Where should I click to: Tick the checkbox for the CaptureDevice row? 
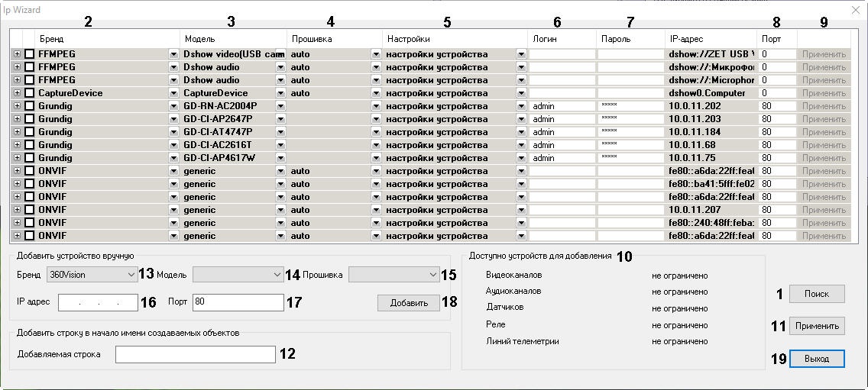30,93
